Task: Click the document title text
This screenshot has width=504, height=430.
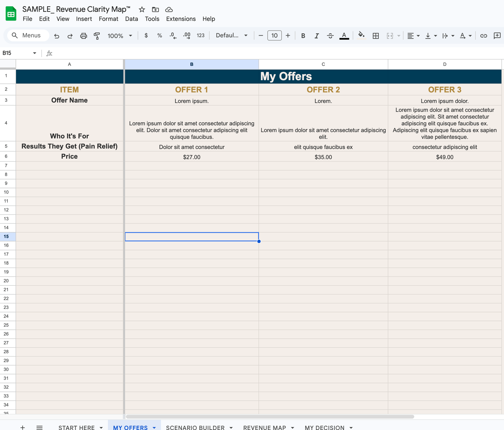Action: (x=76, y=9)
